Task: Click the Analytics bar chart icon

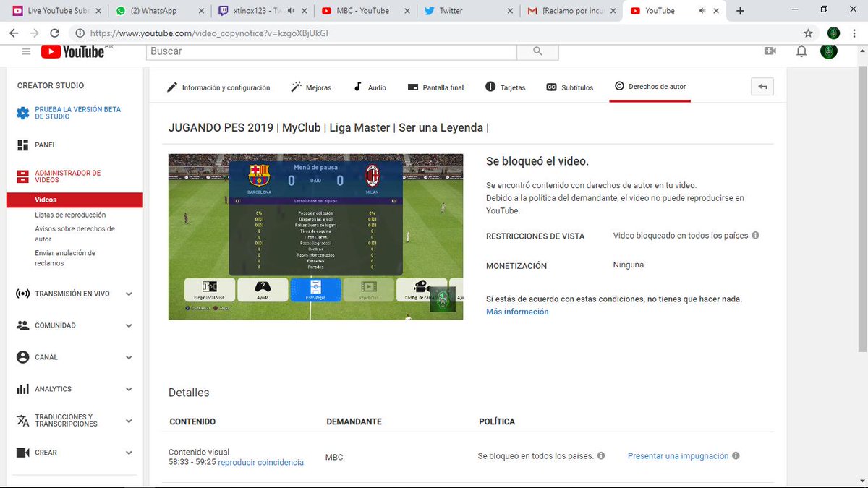Action: pos(22,389)
